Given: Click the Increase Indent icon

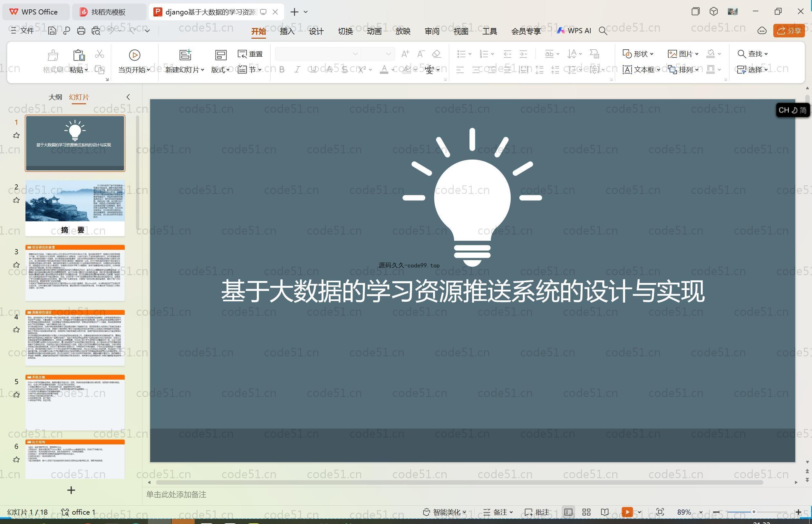Looking at the screenshot, I should coord(523,54).
